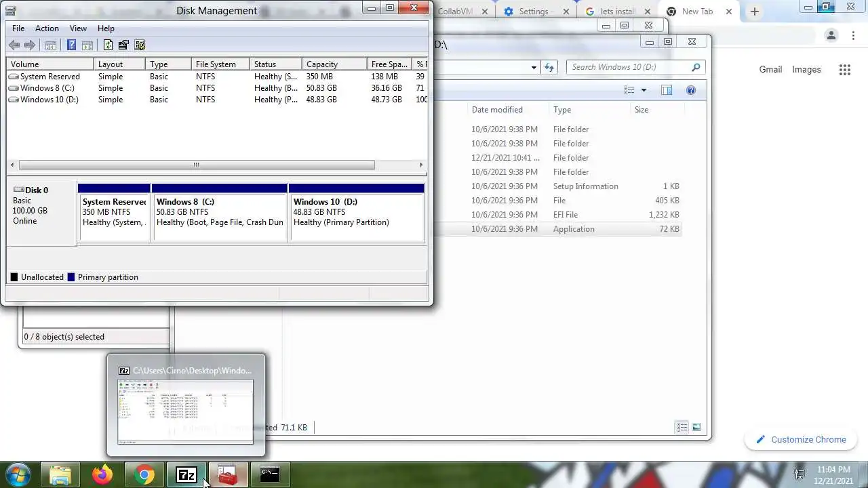Click the blue Primary partition legend swatch
The width and height of the screenshot is (868, 488).
[71, 277]
